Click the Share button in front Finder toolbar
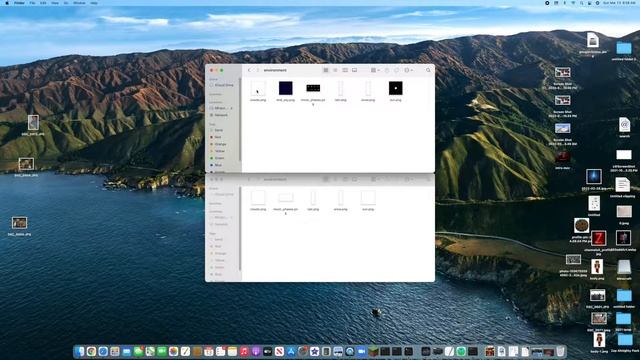640x360 pixels. [x=387, y=70]
